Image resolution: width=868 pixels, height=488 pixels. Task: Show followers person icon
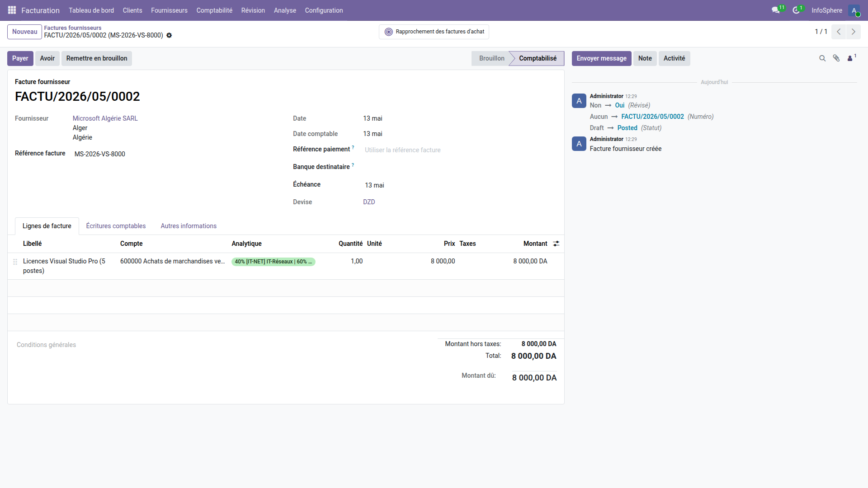[851, 58]
